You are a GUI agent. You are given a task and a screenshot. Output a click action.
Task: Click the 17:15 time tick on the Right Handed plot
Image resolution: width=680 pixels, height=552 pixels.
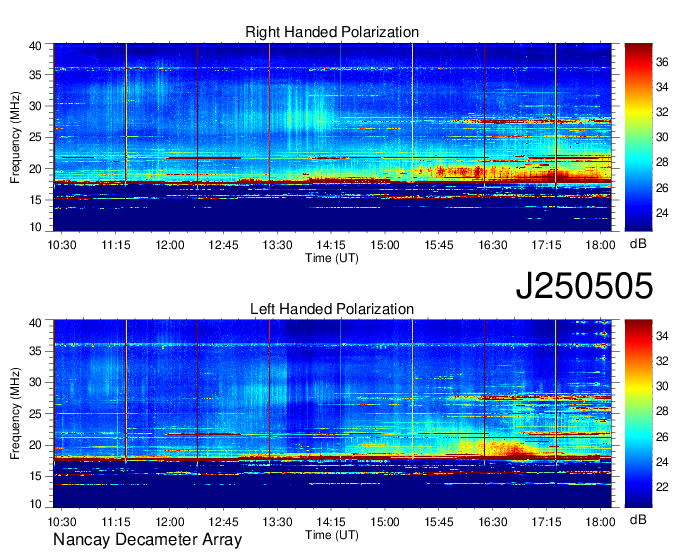coord(546,245)
